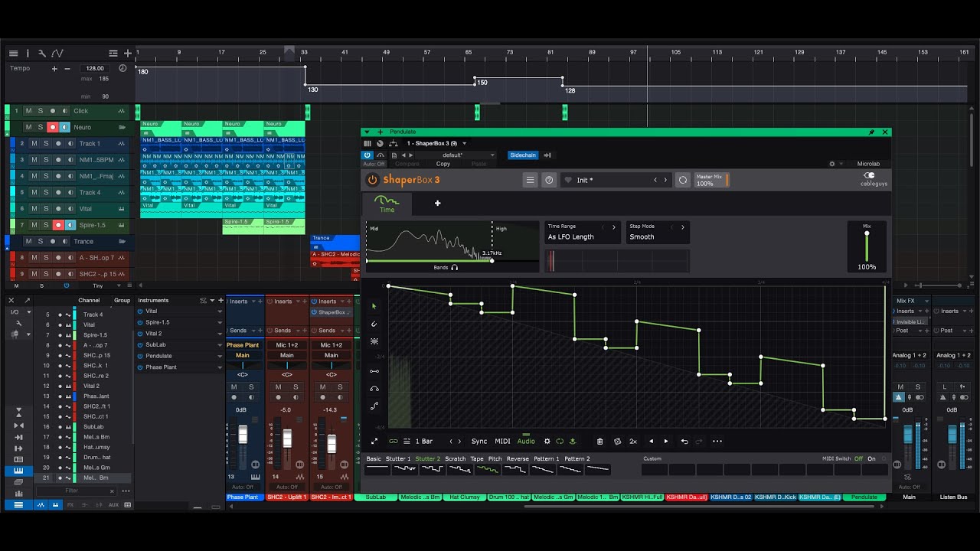
Task: Select the Stutter 1 preset category
Action: pyautogui.click(x=398, y=458)
